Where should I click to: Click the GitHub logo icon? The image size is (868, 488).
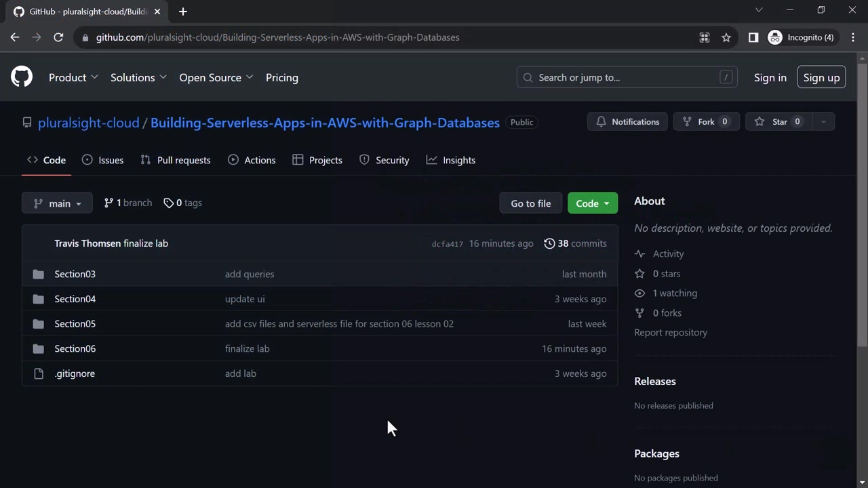(x=22, y=77)
